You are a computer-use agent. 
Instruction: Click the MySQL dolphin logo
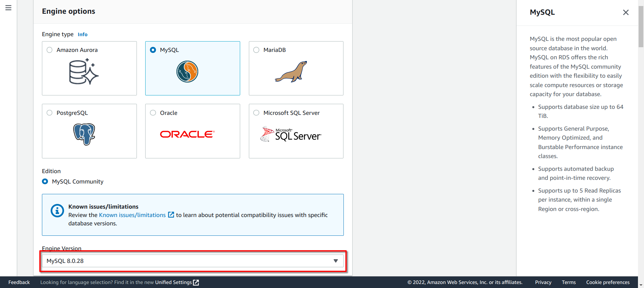click(187, 72)
